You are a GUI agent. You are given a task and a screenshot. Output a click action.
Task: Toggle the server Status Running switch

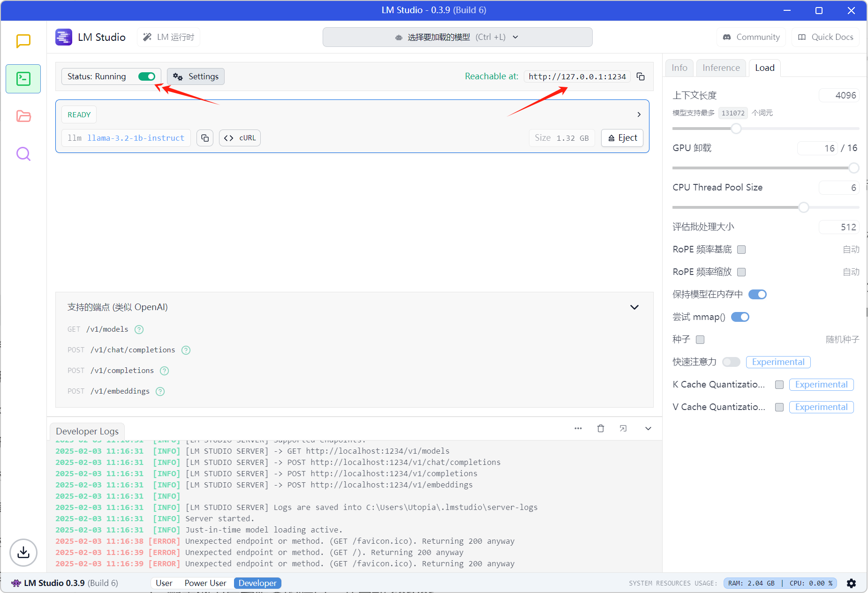point(147,76)
